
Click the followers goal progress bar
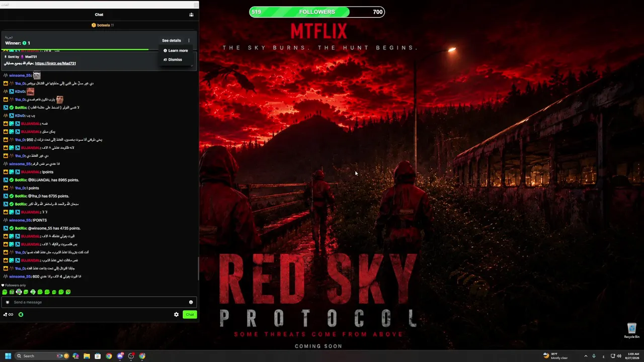point(317,12)
